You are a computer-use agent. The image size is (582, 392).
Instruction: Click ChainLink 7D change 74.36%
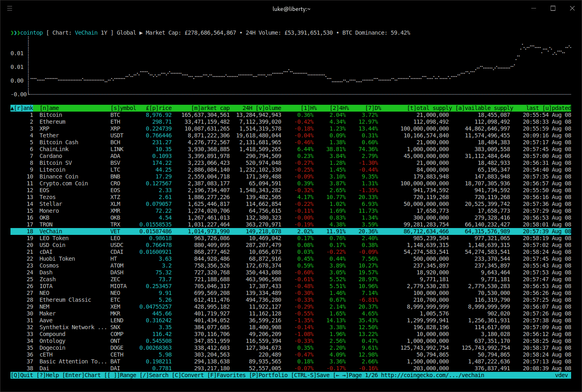pos(368,149)
